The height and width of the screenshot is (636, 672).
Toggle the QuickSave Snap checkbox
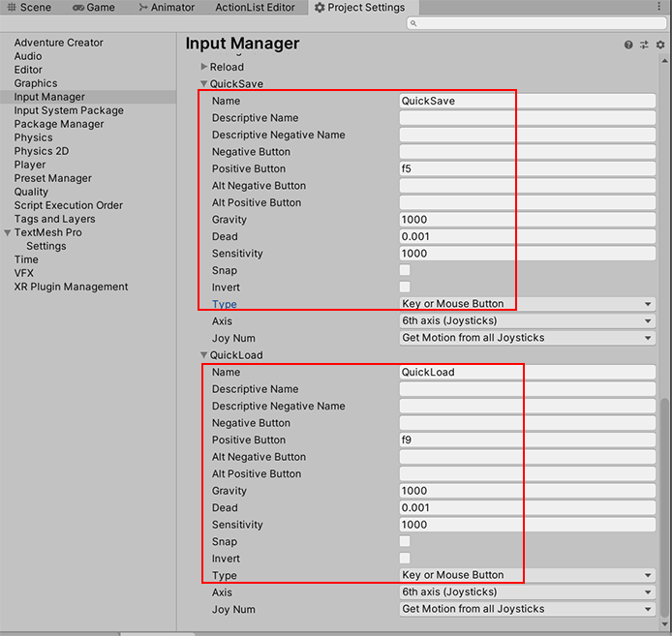405,270
